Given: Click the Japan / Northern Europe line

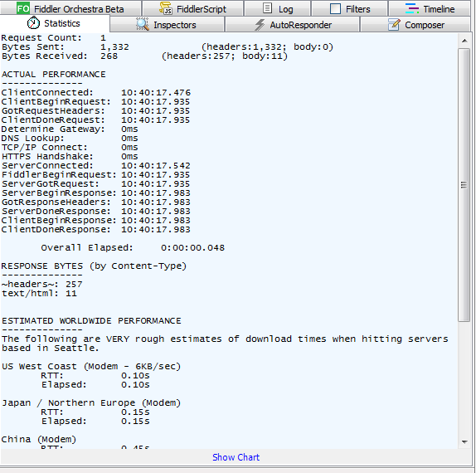Looking at the screenshot, I should [91, 402].
